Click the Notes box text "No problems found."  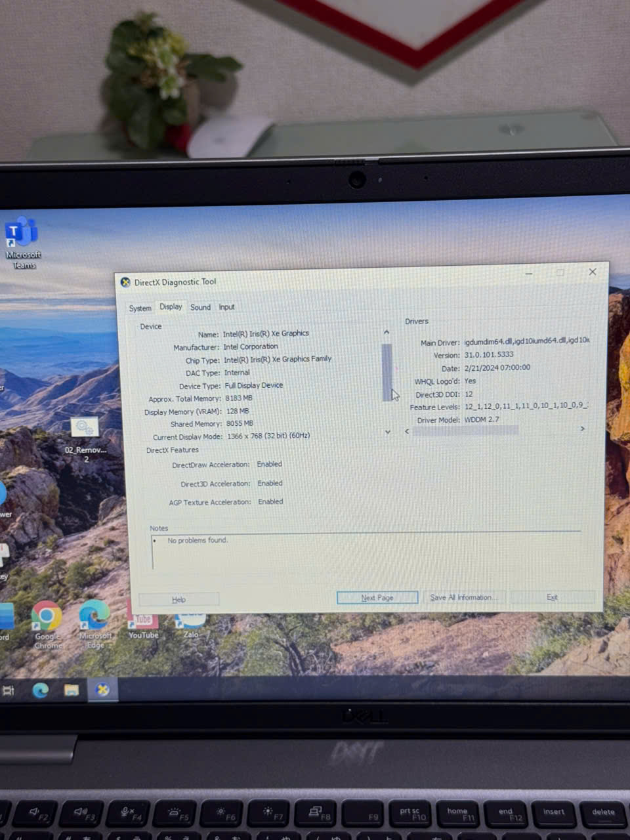(x=198, y=541)
